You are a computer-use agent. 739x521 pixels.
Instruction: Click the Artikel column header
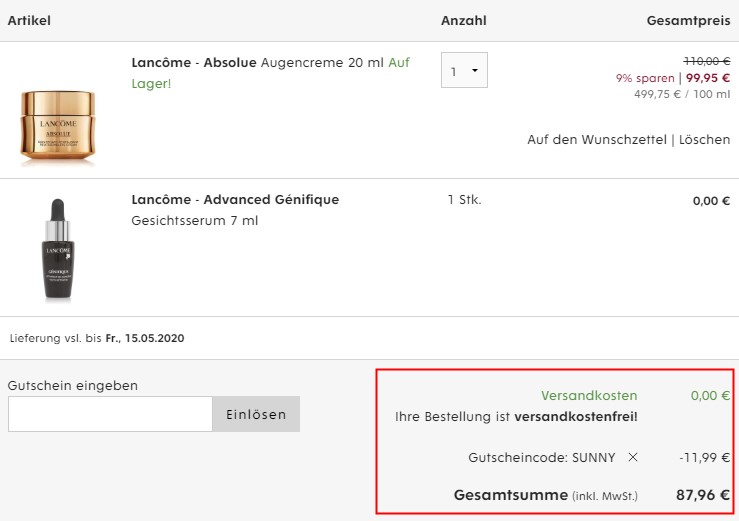(x=29, y=21)
